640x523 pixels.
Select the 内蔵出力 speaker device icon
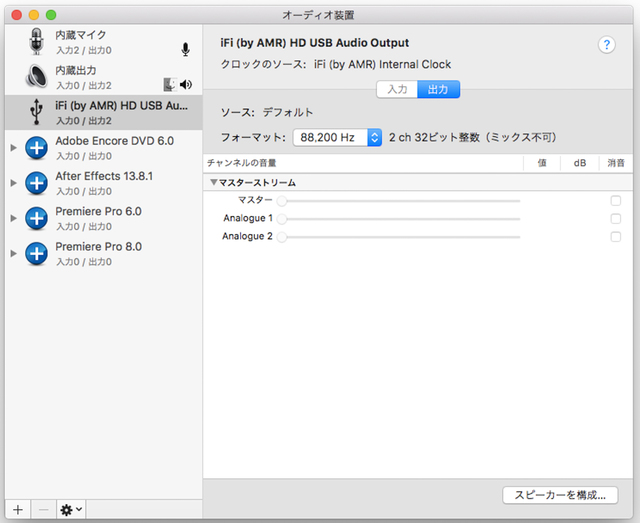click(37, 77)
